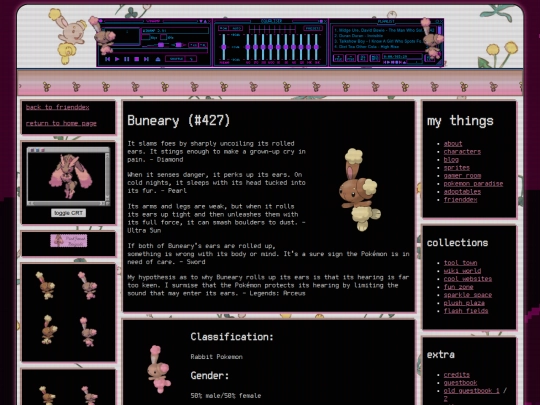Adjust the 60 Hz equalizer band slider

248,47
